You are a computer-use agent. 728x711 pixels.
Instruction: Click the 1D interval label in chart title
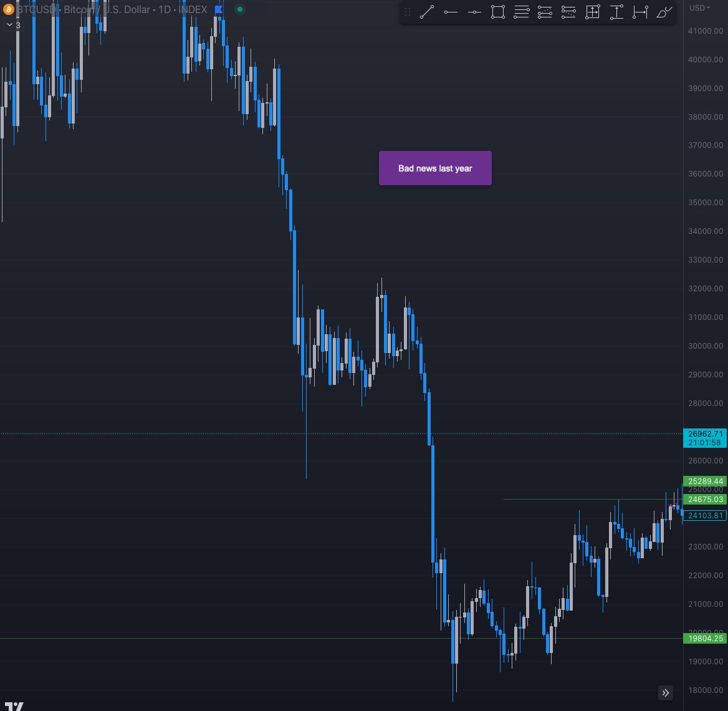165,9
